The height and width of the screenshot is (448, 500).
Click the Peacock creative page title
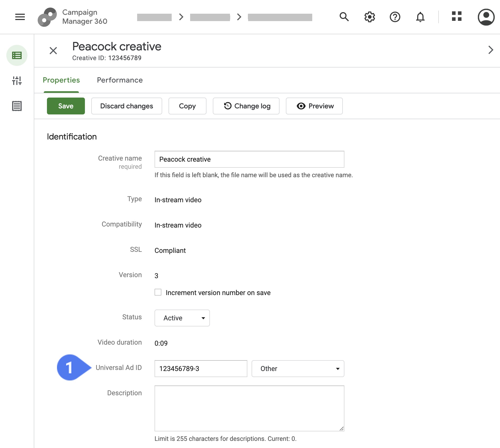(117, 46)
